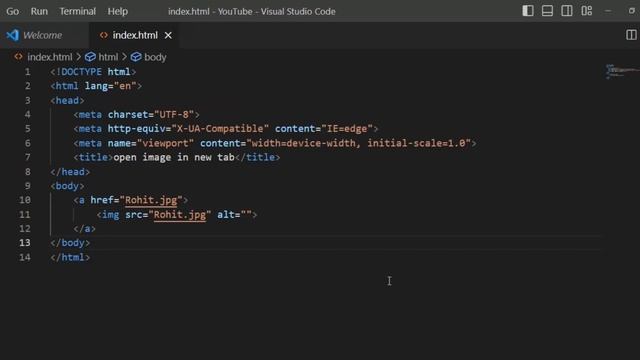Image resolution: width=640 pixels, height=360 pixels.
Task: Click the html symbol cube icon in breadcrumb
Action: 90,57
